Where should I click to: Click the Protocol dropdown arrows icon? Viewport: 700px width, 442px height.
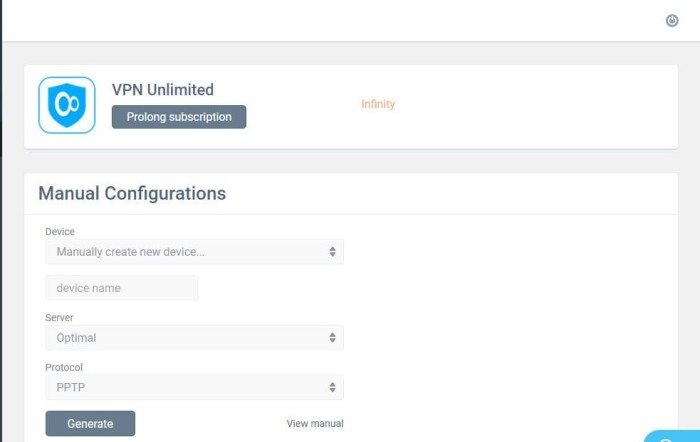pos(332,387)
